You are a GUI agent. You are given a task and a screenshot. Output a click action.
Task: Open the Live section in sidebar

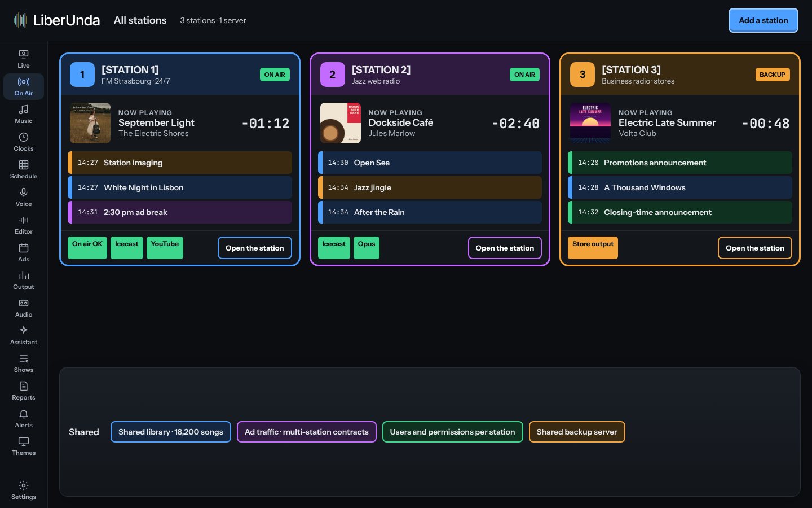click(x=24, y=59)
